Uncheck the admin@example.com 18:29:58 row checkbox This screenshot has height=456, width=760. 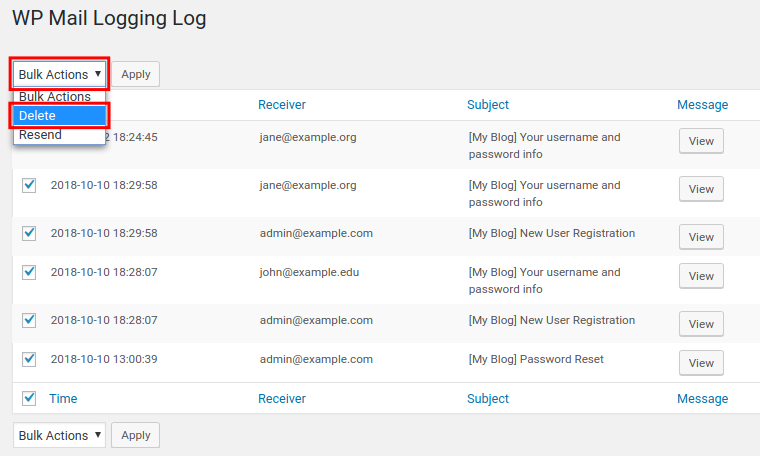click(x=29, y=233)
